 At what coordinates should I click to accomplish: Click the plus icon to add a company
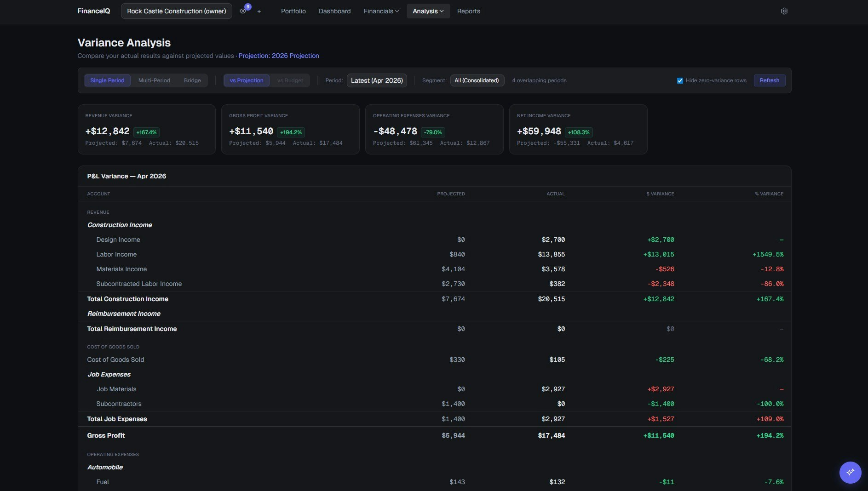[x=259, y=11]
